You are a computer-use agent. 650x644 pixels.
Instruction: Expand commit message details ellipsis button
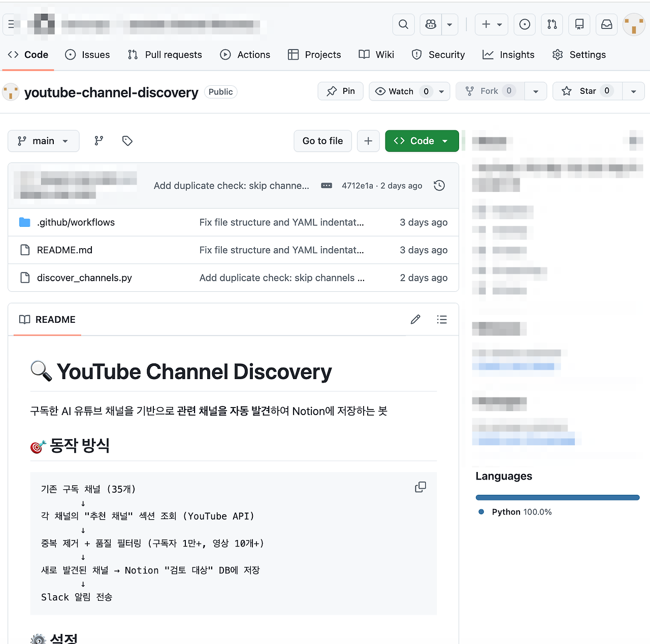pos(327,186)
